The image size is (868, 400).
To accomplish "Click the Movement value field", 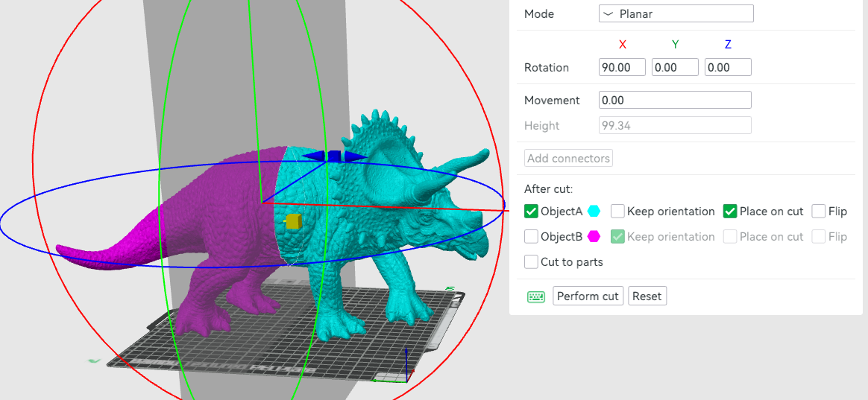I will coord(675,100).
